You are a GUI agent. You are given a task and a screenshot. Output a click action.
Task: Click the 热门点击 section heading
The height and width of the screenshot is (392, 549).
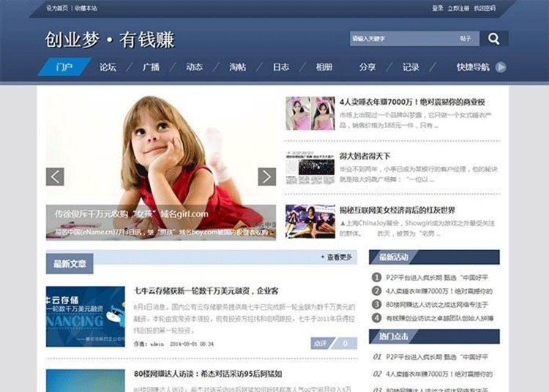pos(394,336)
